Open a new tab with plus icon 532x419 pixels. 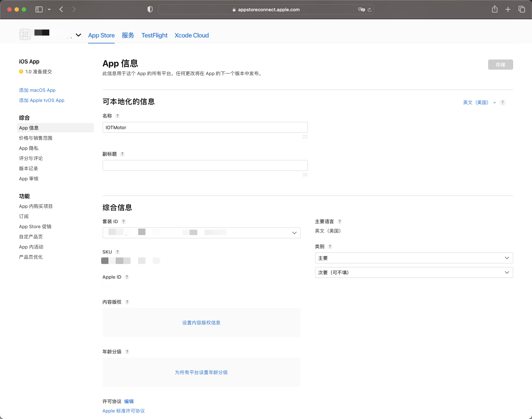508,9
